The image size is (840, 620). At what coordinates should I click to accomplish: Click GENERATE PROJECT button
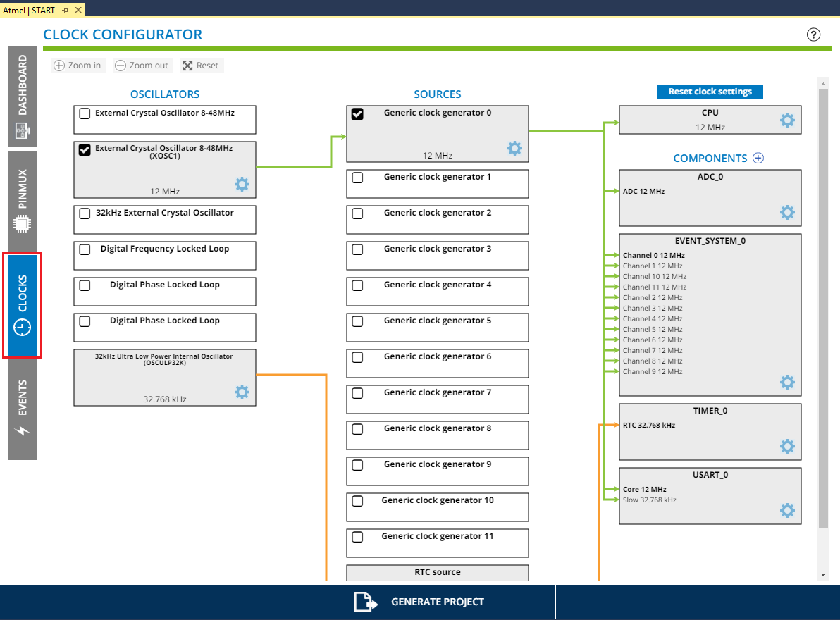click(x=419, y=602)
